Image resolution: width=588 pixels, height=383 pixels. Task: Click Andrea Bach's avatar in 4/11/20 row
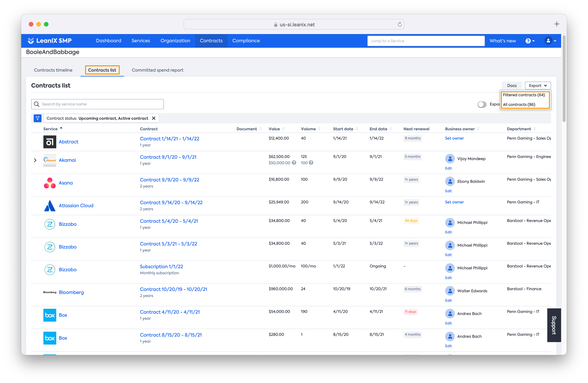pyautogui.click(x=450, y=313)
